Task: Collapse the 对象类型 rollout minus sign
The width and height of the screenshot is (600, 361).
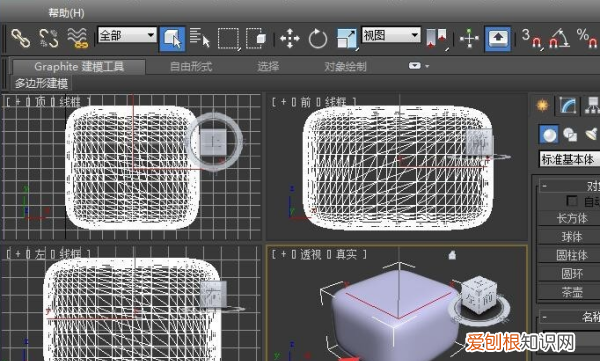Action: click(544, 186)
